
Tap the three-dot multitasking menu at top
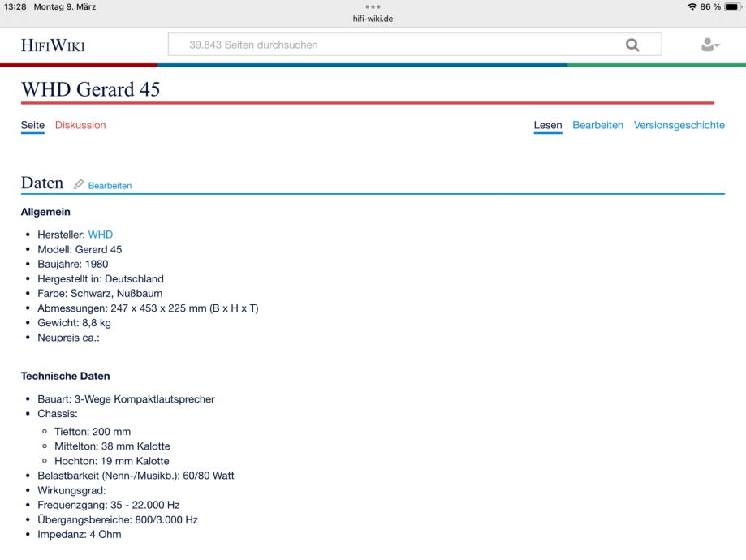pos(373,6)
